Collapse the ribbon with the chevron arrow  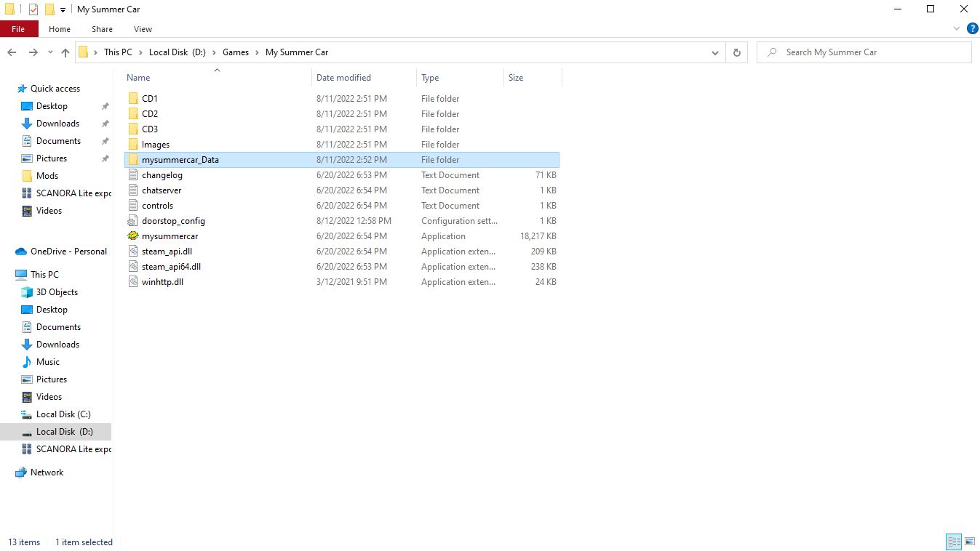[x=956, y=28]
